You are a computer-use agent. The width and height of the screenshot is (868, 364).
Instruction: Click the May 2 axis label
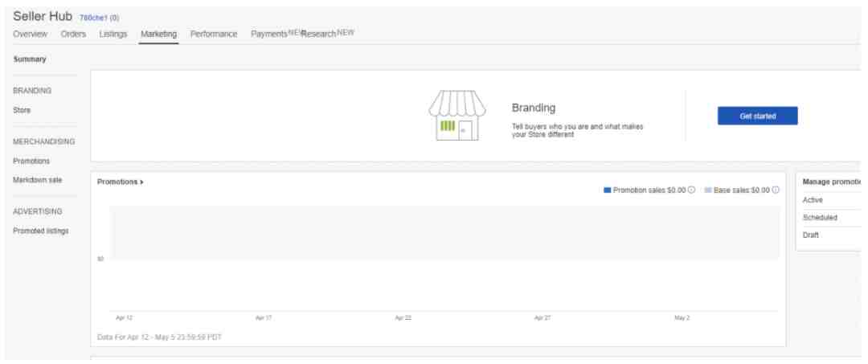682,318
